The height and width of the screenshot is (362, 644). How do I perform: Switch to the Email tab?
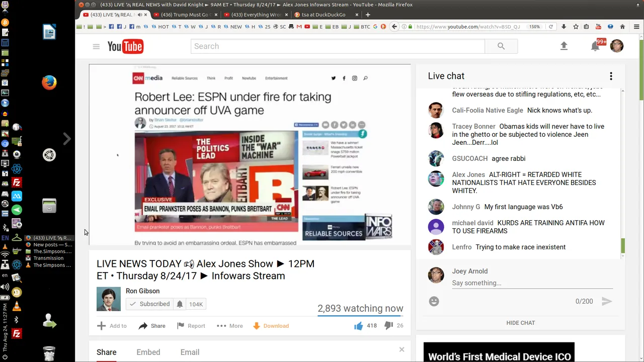click(x=190, y=352)
